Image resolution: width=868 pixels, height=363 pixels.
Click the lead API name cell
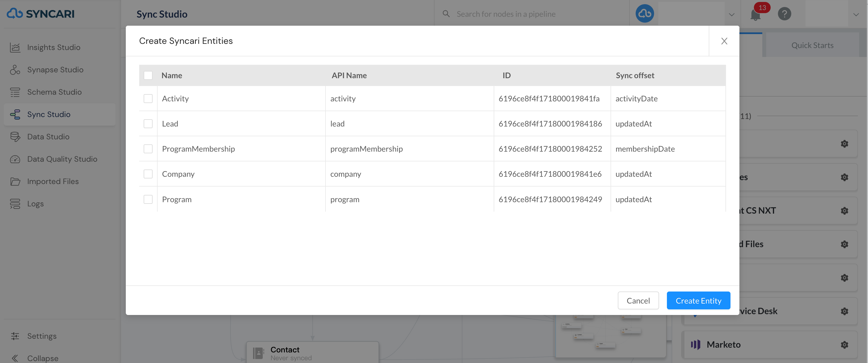coord(410,124)
